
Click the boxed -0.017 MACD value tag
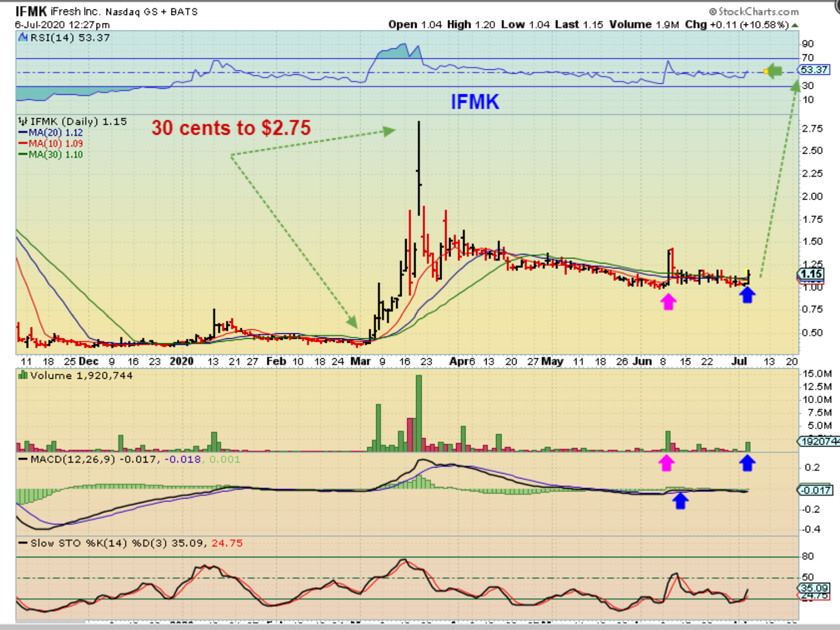tap(814, 490)
